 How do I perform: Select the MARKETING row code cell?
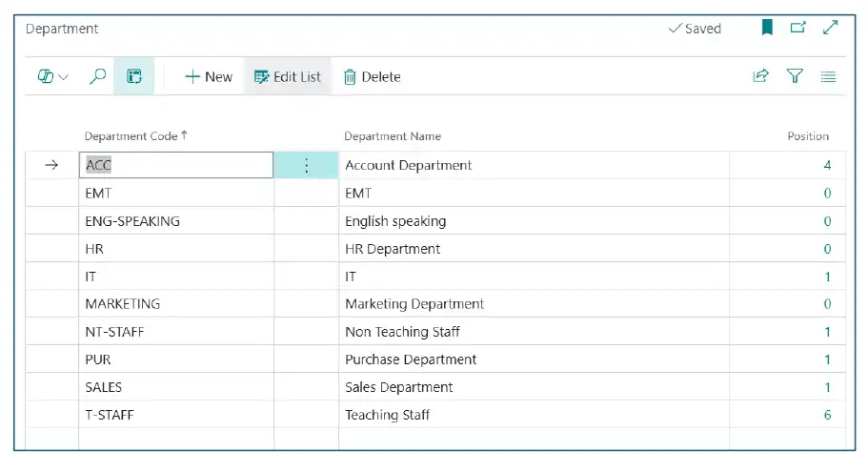click(x=175, y=304)
